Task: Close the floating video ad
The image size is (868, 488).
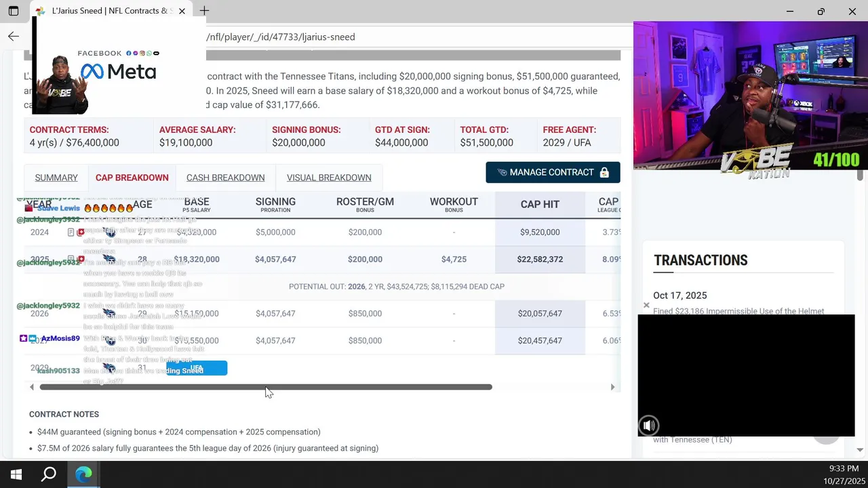Action: (x=646, y=306)
